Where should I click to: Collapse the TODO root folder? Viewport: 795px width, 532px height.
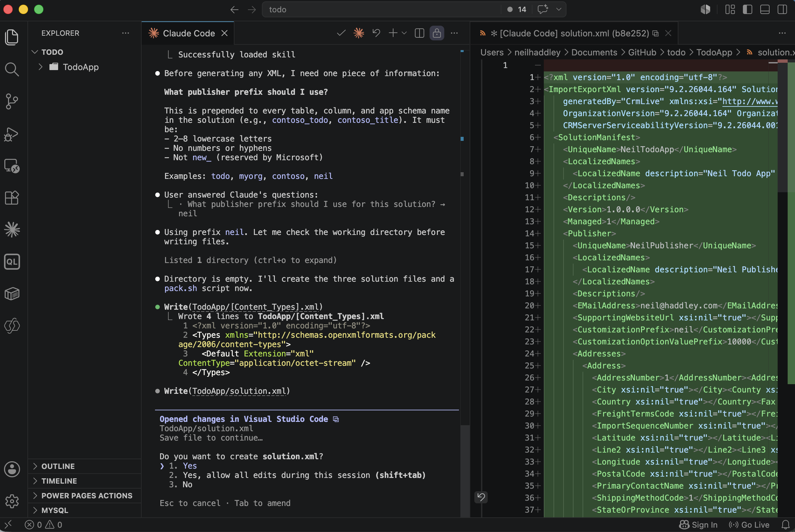pyautogui.click(x=84, y=52)
